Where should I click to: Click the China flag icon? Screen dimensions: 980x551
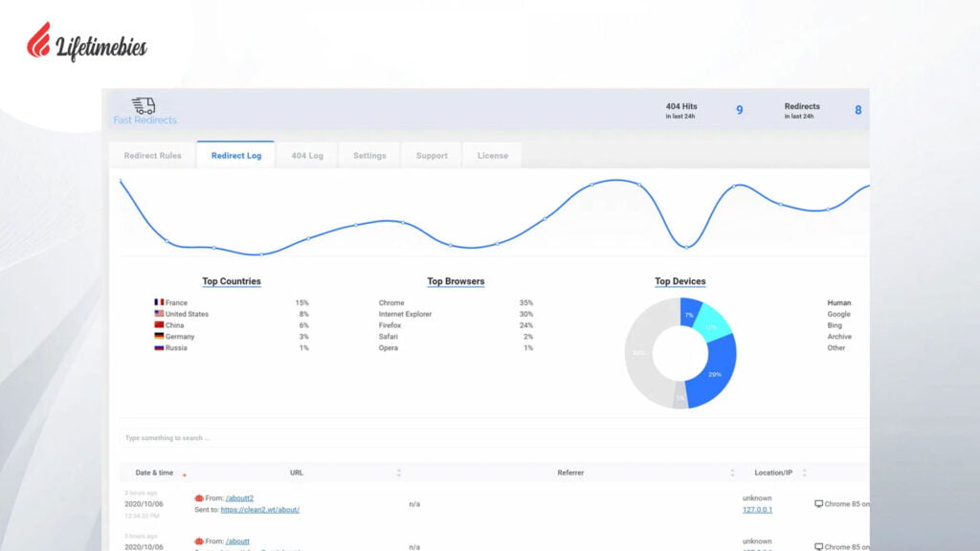tap(159, 325)
